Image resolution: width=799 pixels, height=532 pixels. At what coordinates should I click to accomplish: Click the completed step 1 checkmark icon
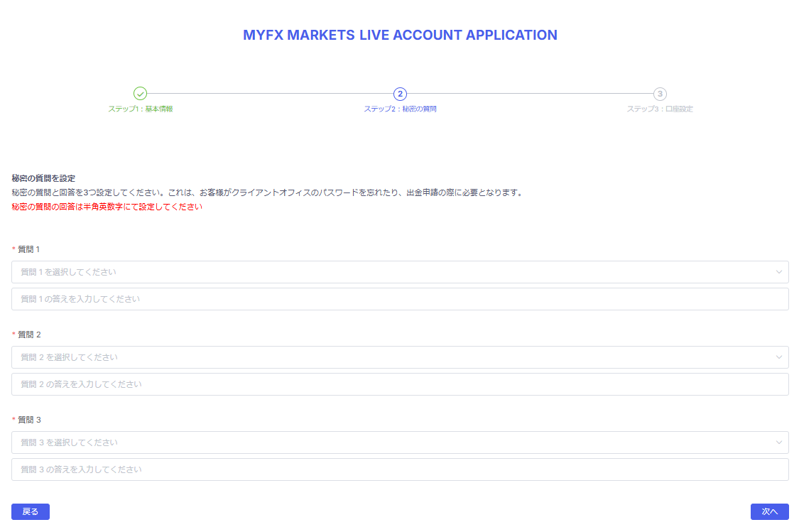coord(140,93)
